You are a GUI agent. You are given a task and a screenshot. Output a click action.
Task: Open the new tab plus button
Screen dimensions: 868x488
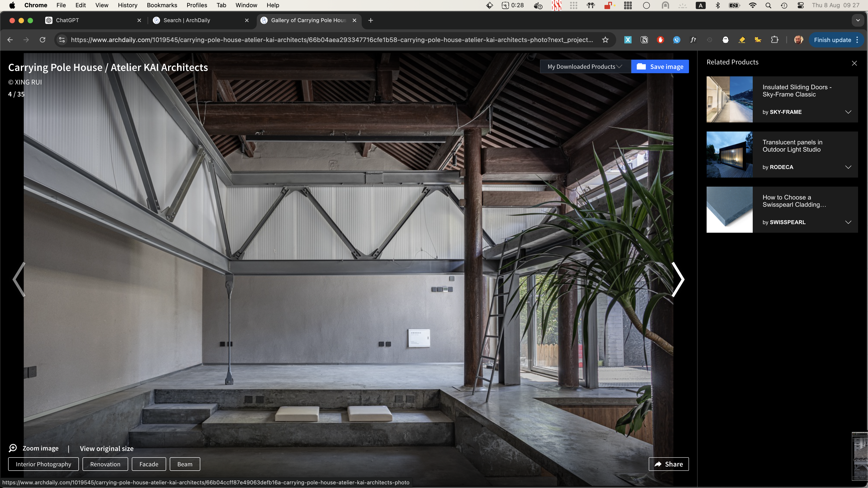371,20
